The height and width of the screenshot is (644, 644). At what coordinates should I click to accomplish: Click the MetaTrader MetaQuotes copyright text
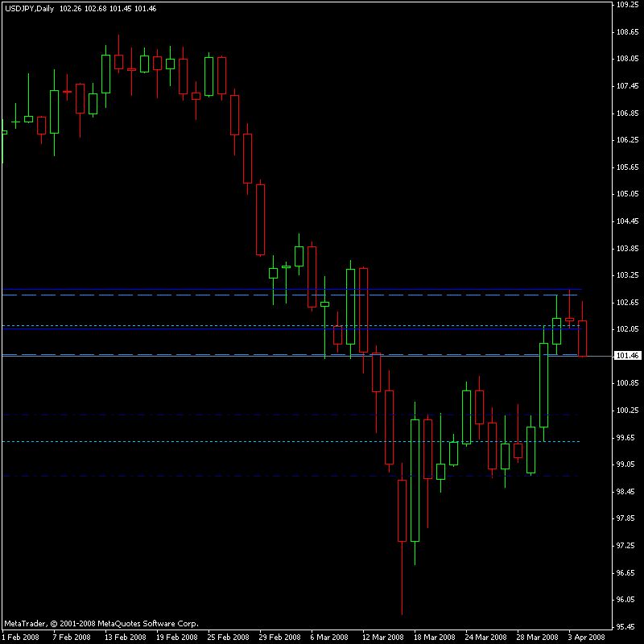click(101, 624)
